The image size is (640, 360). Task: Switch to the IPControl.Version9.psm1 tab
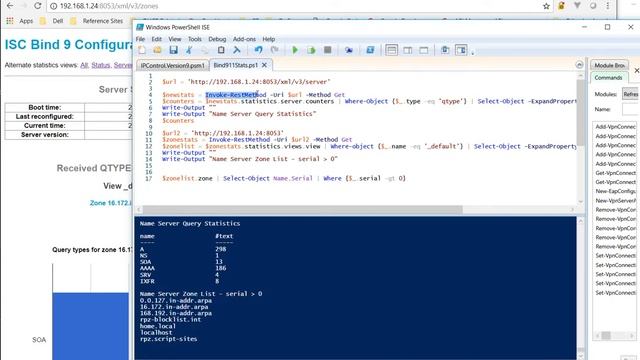click(173, 65)
